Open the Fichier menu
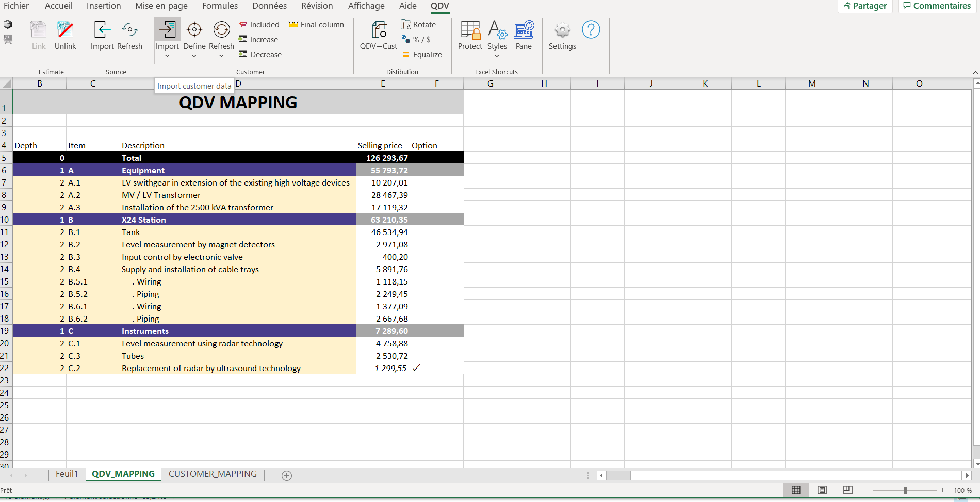Viewport: 980px width, 502px height. point(17,6)
